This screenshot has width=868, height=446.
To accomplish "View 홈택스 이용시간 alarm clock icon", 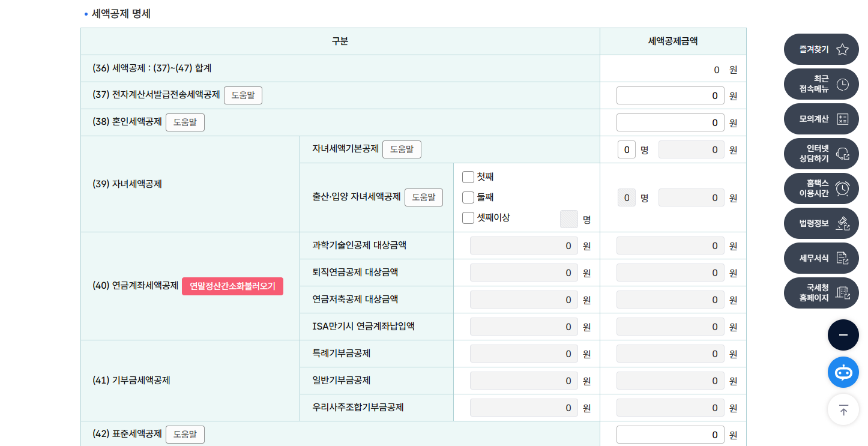I will pyautogui.click(x=842, y=188).
